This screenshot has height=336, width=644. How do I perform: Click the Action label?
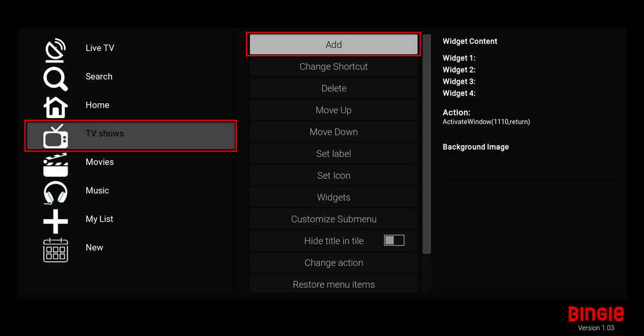[457, 112]
